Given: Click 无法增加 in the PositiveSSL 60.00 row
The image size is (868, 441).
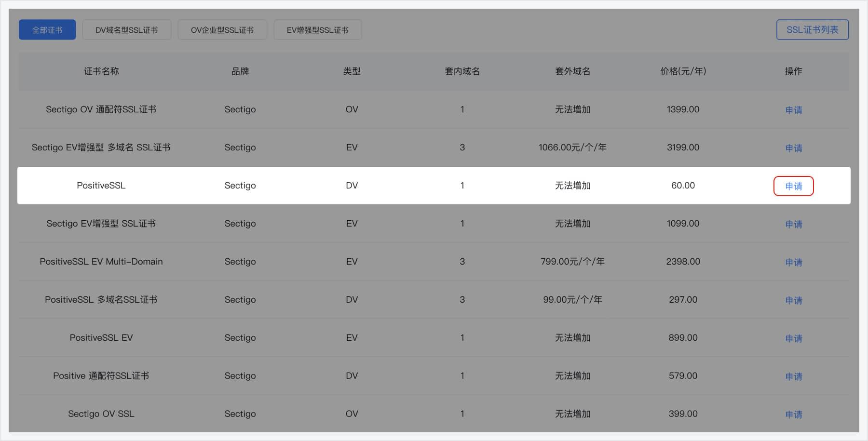Looking at the screenshot, I should [x=573, y=186].
